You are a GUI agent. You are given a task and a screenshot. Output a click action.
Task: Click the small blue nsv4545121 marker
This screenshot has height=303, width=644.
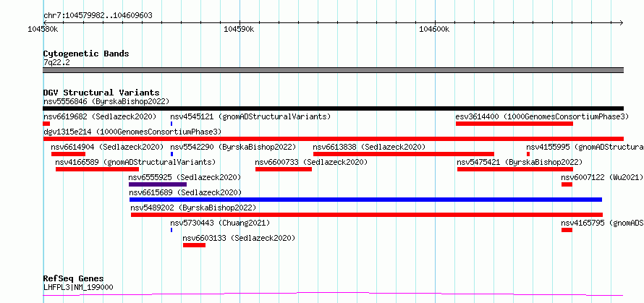tap(171, 124)
